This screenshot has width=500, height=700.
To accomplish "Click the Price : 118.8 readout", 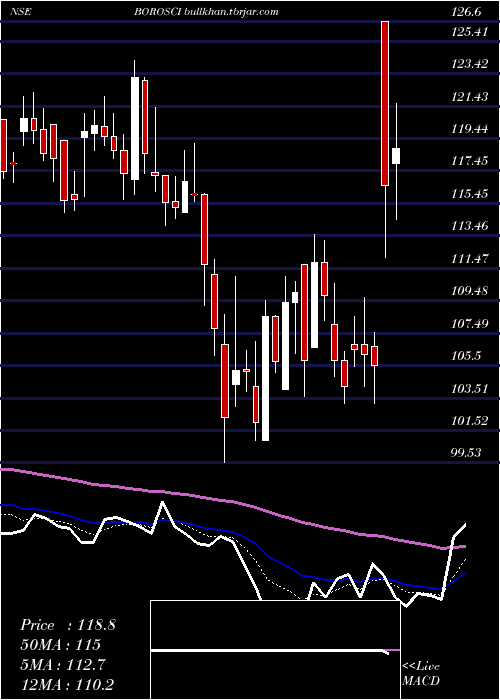I will point(68,625).
